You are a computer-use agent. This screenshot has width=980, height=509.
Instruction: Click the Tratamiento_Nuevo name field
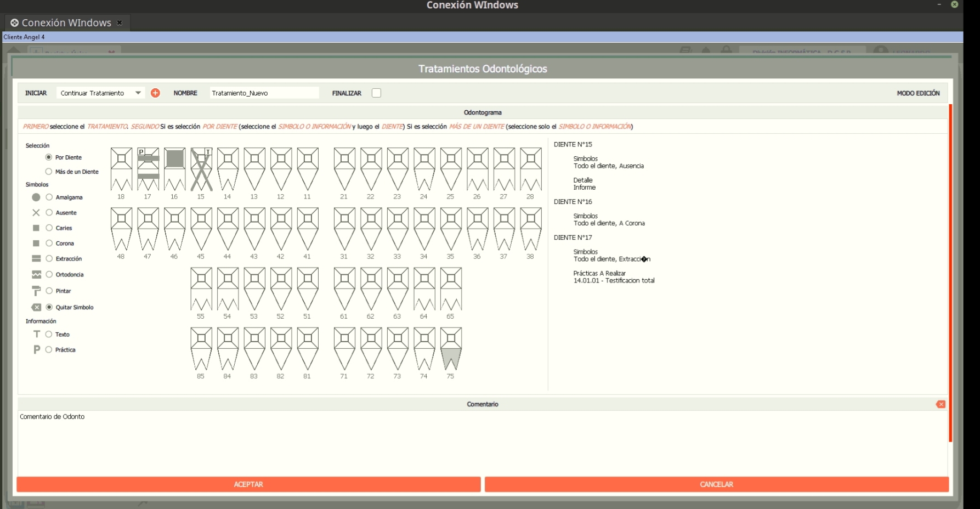click(264, 93)
